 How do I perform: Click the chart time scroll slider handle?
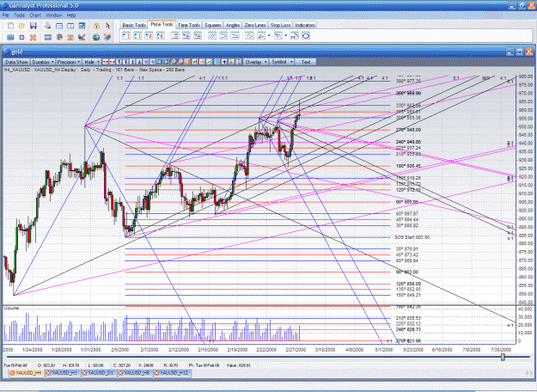point(503,357)
